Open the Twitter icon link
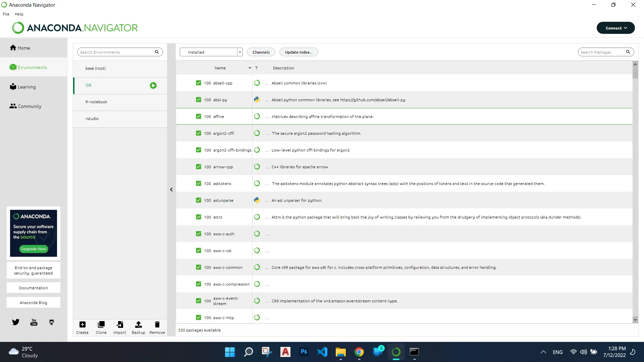 16,322
